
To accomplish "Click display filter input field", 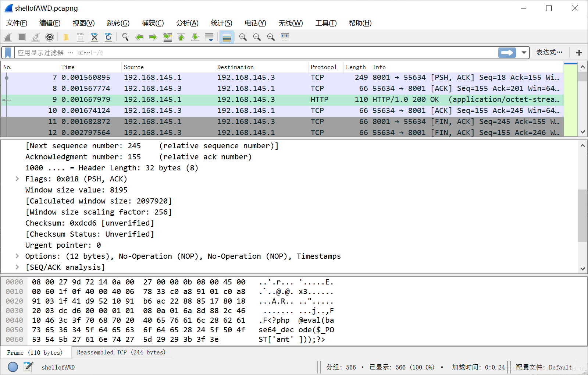I will pyautogui.click(x=256, y=53).
